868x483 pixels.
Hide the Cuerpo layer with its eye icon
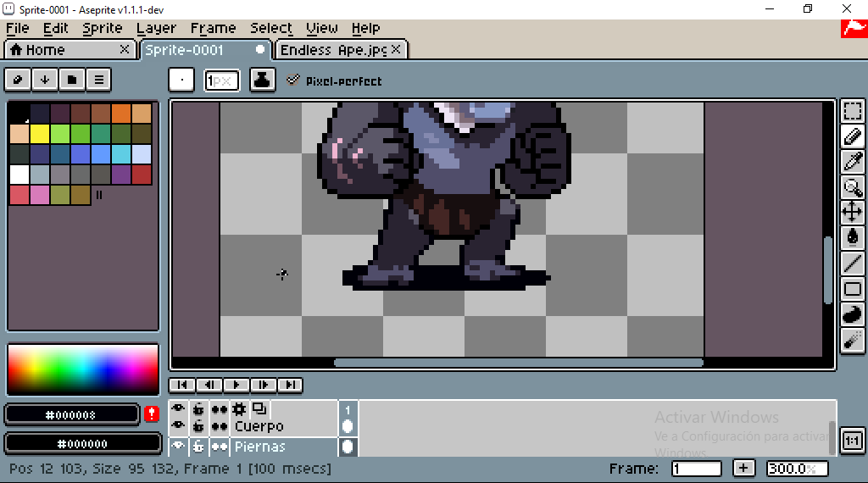(178, 426)
